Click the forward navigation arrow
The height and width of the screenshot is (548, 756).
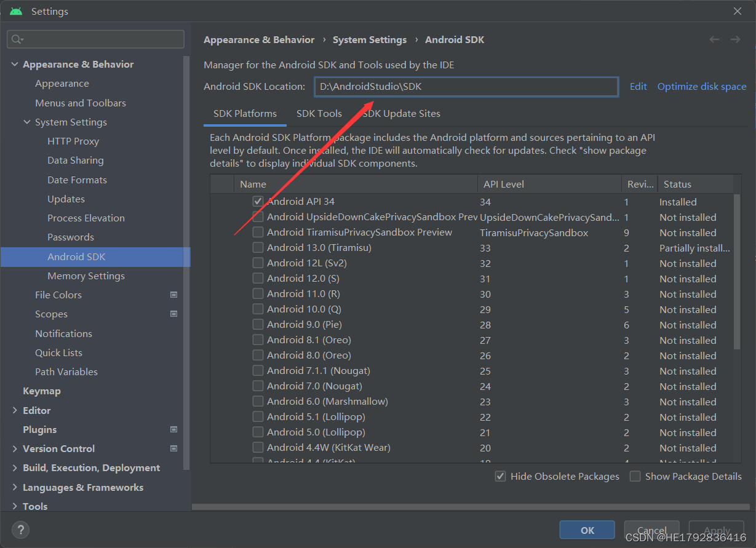[734, 39]
